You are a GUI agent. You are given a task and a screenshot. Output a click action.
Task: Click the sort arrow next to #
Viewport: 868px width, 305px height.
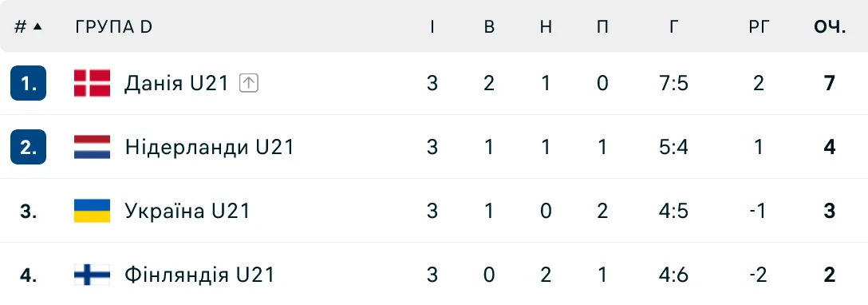(37, 26)
